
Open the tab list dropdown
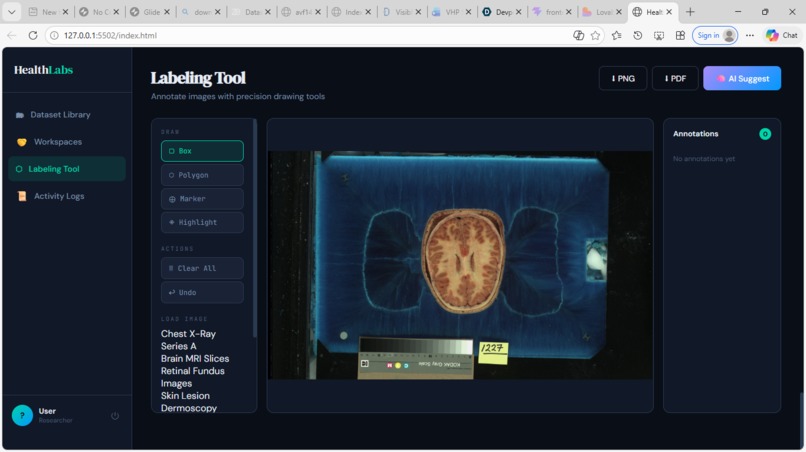pyautogui.click(x=11, y=12)
